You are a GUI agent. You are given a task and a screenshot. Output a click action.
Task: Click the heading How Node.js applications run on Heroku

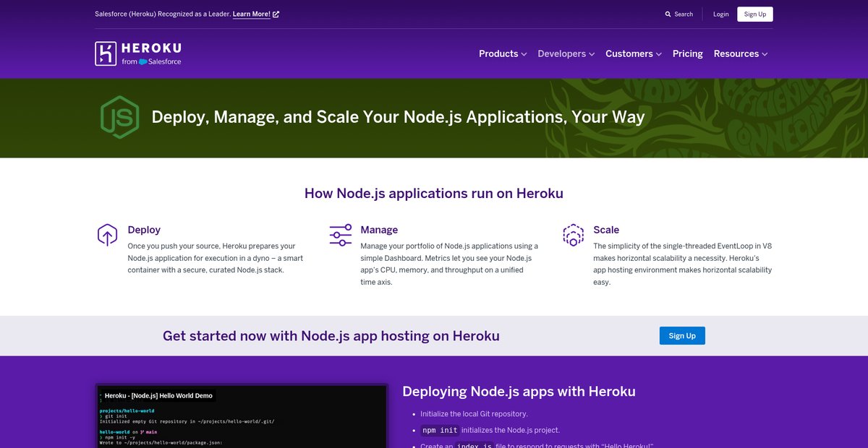pyautogui.click(x=434, y=194)
